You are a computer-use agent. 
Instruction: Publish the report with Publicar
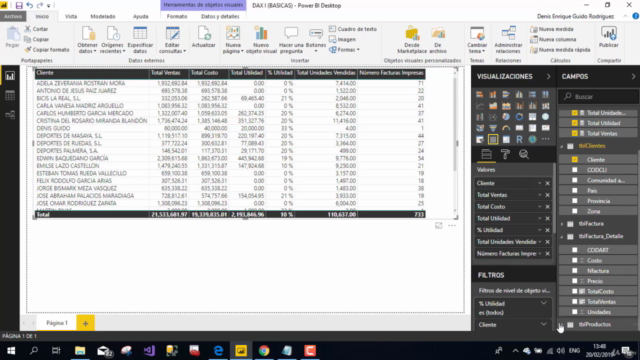point(609,38)
